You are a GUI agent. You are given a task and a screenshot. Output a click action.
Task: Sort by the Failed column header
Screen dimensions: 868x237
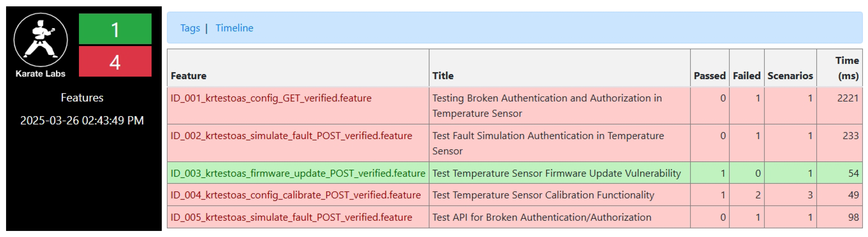(x=746, y=76)
